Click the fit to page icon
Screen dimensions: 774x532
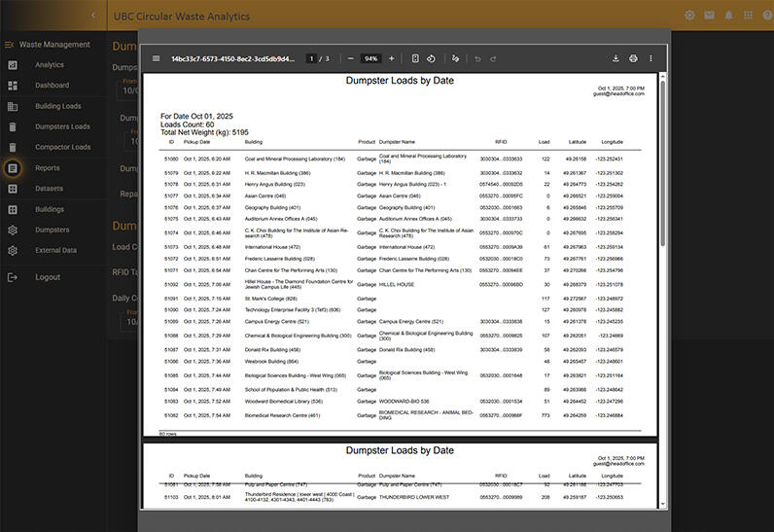415,58
